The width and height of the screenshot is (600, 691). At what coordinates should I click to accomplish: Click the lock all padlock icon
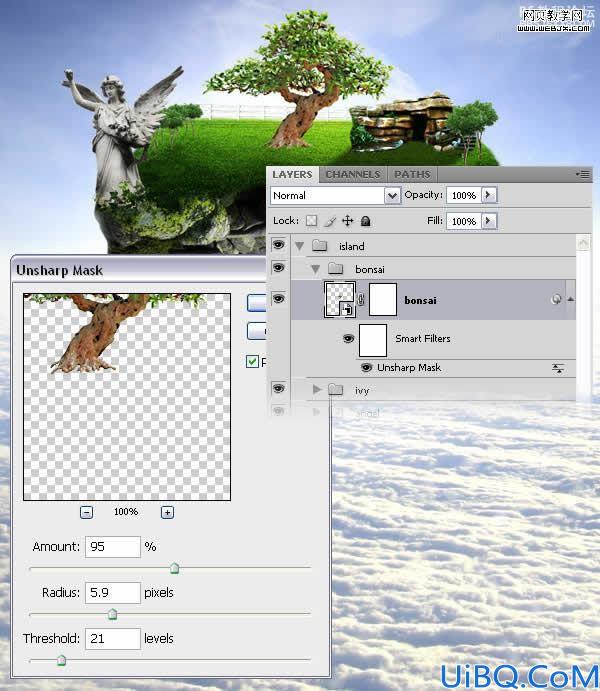click(365, 221)
